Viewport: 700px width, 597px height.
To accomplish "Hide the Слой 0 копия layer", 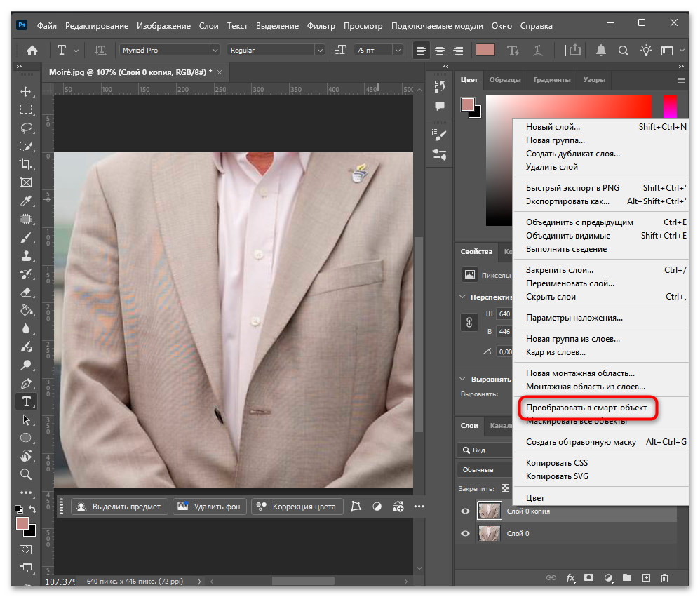I will (x=465, y=511).
